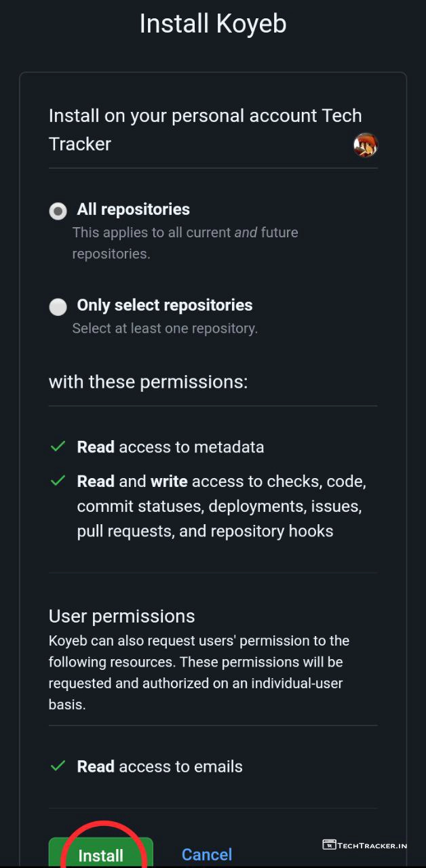Click the Install Koyeb page heading
The image size is (426, 868).
tap(213, 24)
